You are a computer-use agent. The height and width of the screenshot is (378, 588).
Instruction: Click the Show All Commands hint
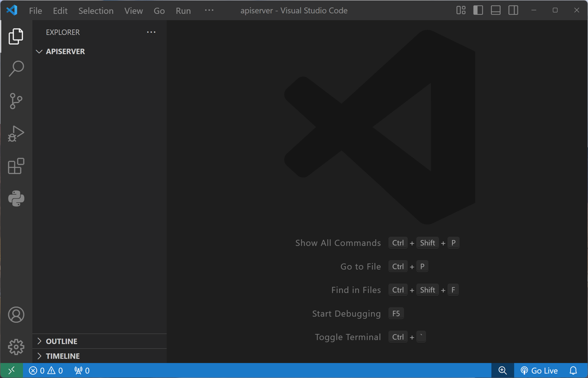(338, 243)
